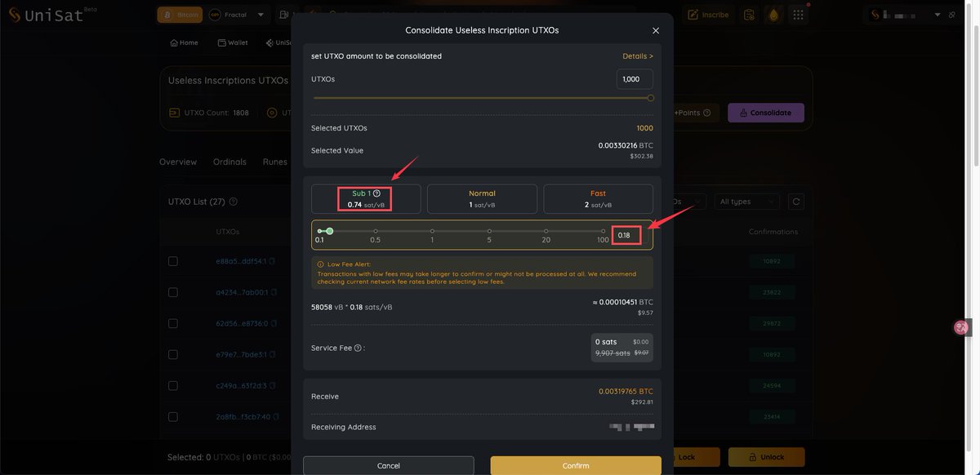This screenshot has width=980, height=475.
Task: Click the UTXO Count icon
Action: click(x=174, y=113)
